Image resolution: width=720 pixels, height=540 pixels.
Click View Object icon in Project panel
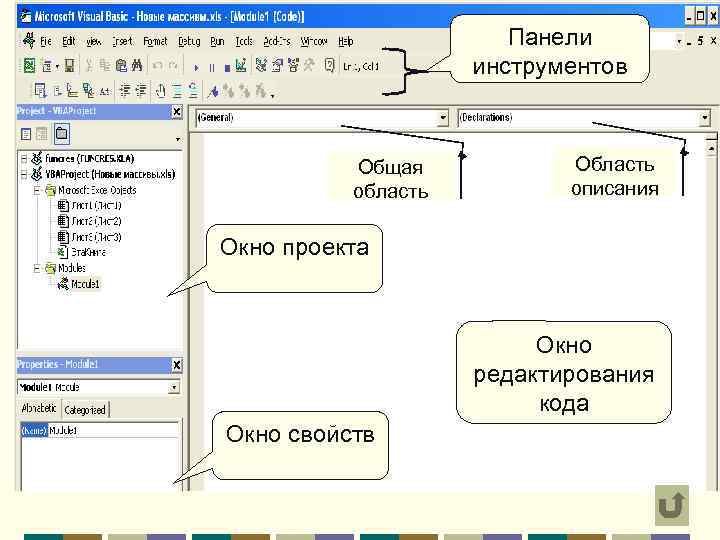42,134
